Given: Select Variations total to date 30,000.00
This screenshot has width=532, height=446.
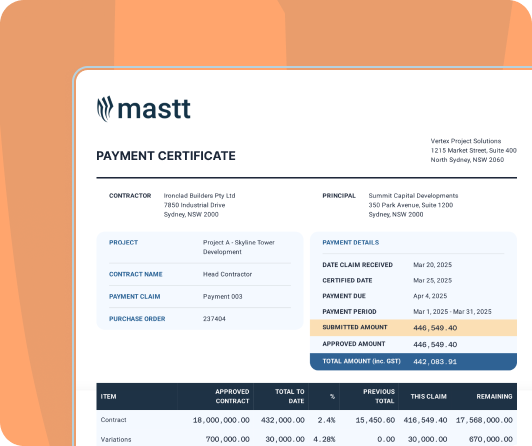Looking at the screenshot, I should coord(285,439).
